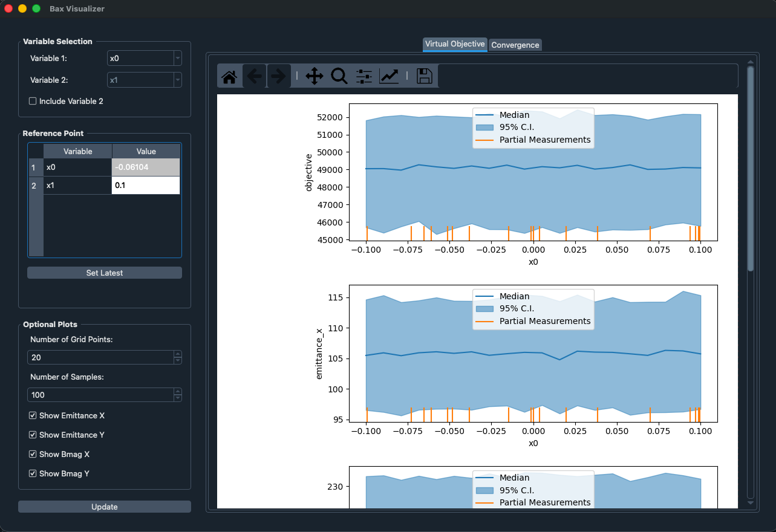Open Variable 1 dropdown showing x0
The height and width of the screenshot is (532, 776).
(x=145, y=58)
